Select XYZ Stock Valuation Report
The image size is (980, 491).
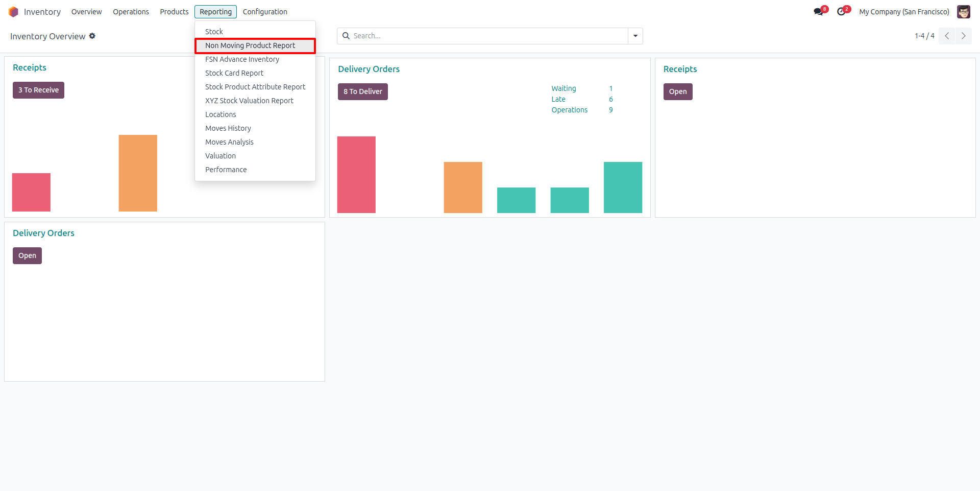point(255,101)
